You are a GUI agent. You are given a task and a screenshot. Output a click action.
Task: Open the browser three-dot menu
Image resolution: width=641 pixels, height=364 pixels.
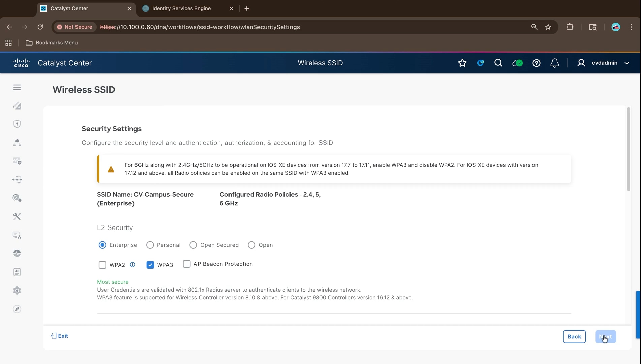tap(631, 27)
